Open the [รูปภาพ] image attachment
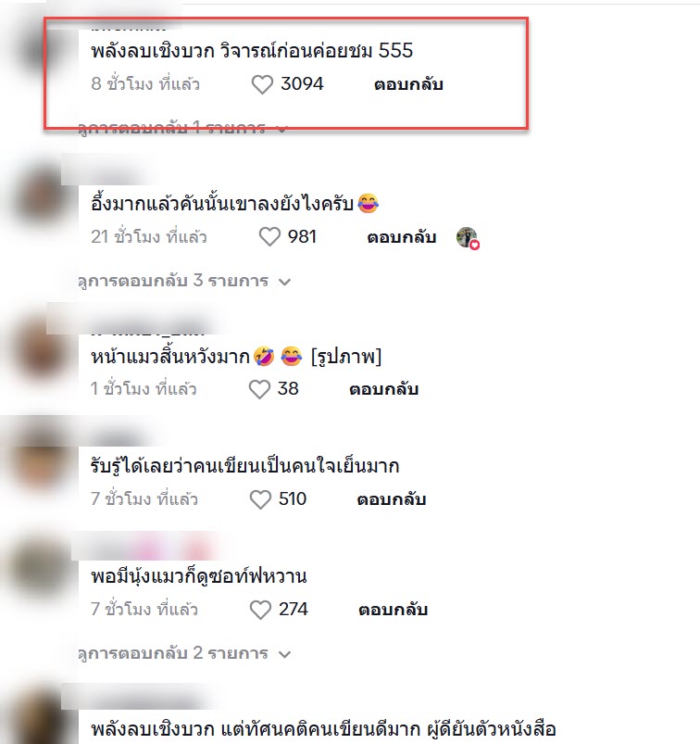The width and height of the screenshot is (700, 744). coord(346,357)
